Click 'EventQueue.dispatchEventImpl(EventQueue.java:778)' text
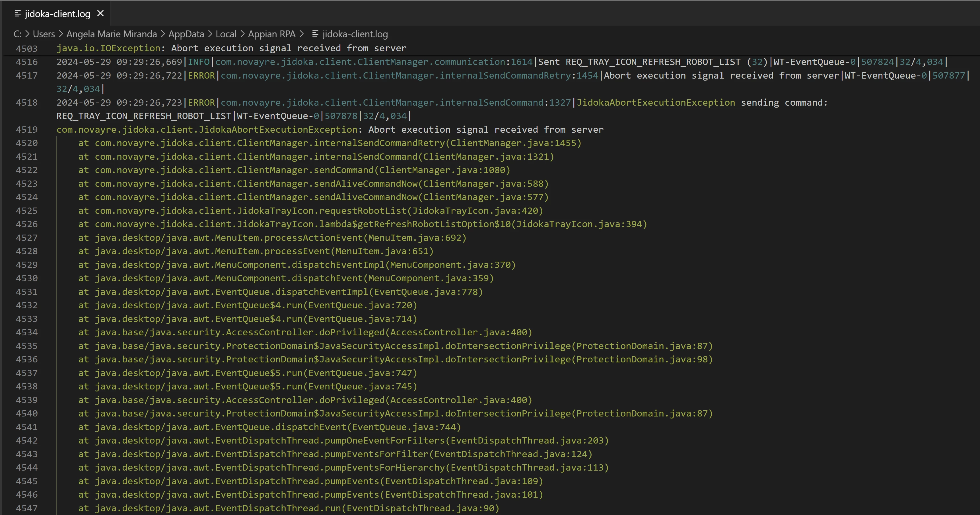Image resolution: width=980 pixels, height=515 pixels. (x=349, y=292)
